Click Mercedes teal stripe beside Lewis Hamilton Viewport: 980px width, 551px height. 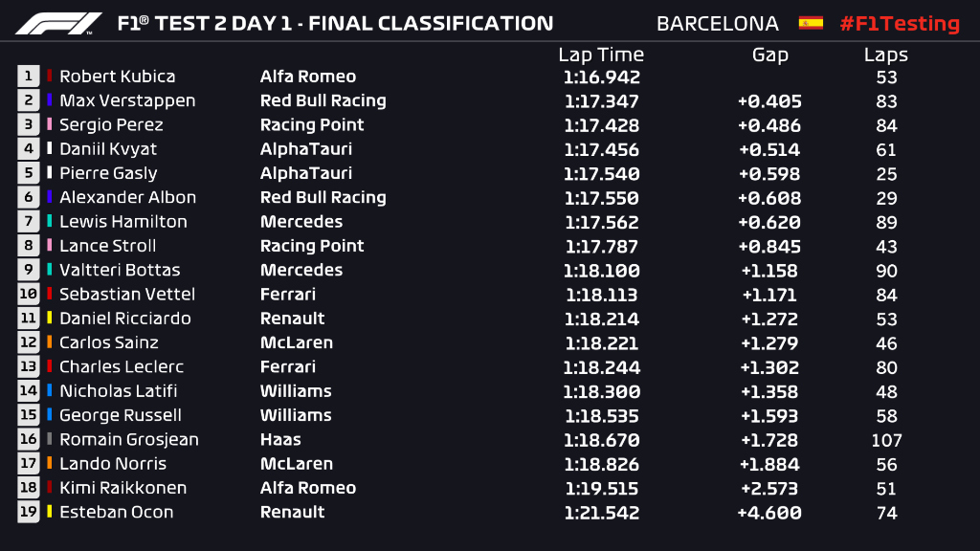tap(50, 221)
